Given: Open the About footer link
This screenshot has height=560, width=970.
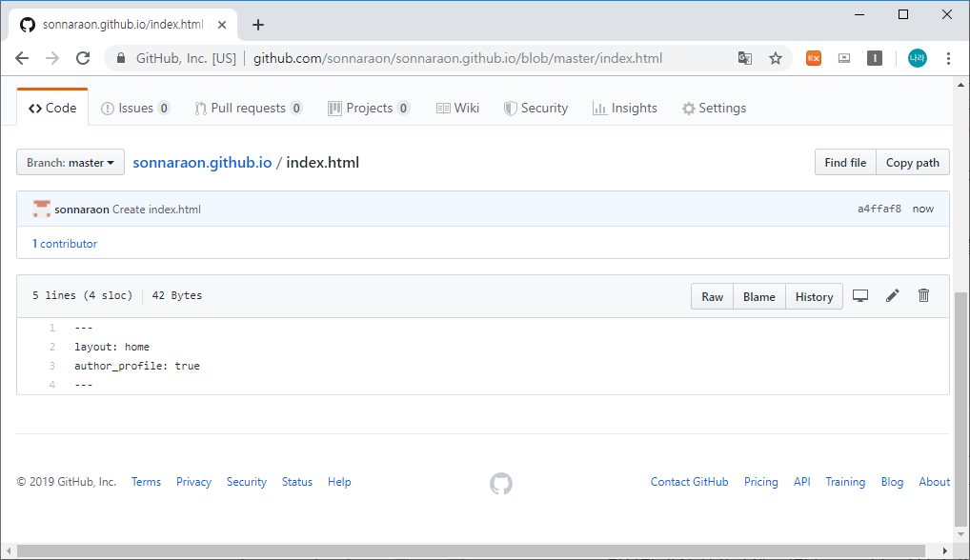Looking at the screenshot, I should point(934,482).
